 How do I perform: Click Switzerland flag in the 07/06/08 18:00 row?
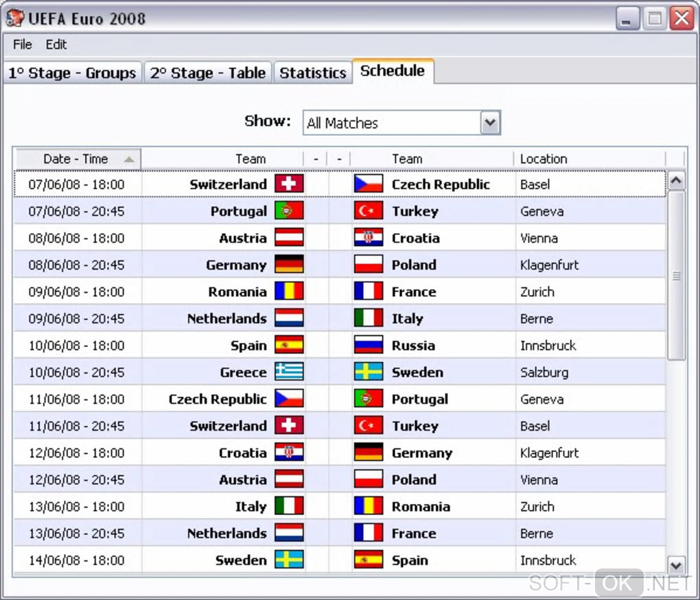click(289, 184)
